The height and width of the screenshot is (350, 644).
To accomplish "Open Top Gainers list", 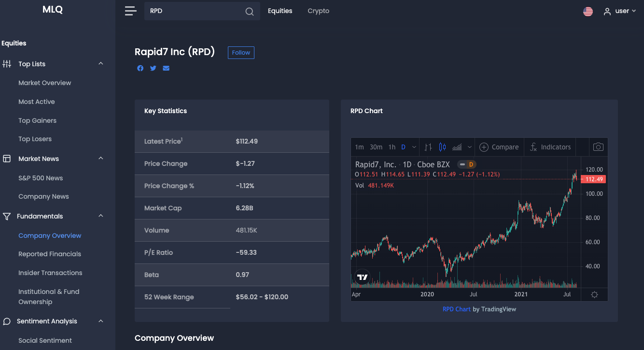I will click(38, 120).
